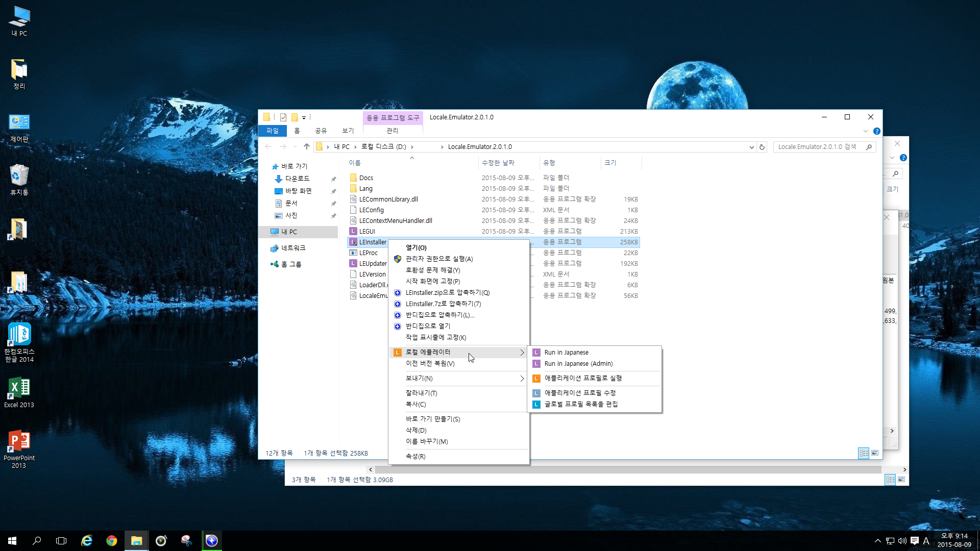The image size is (980, 551).
Task: Open the quick access toolbar customization dropdown
Action: tap(305, 117)
